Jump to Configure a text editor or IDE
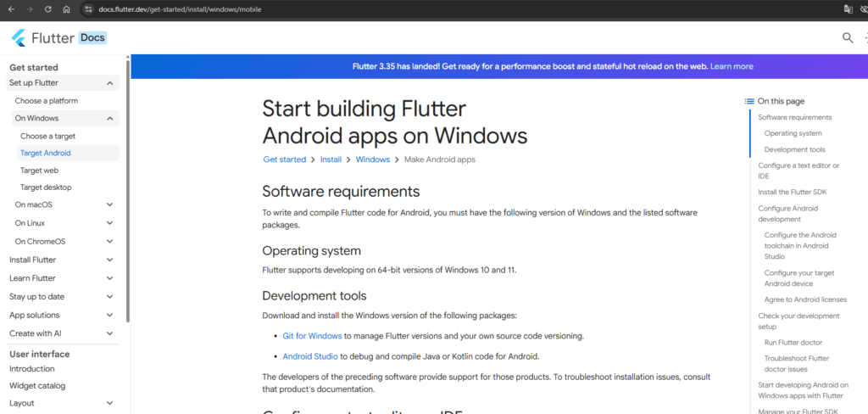 798,171
